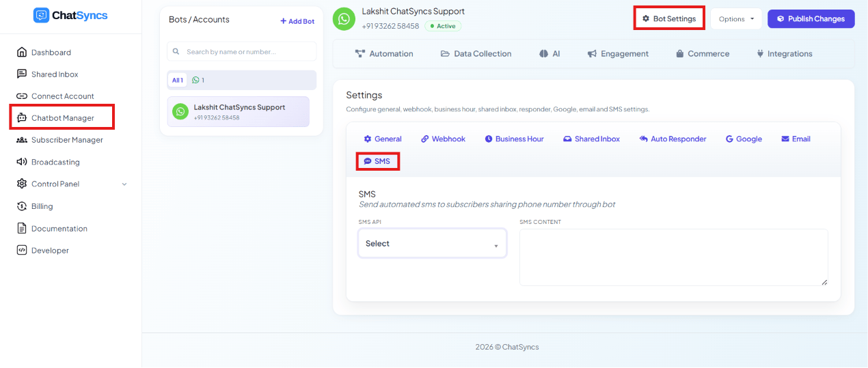
Task: Open the Shared Inbox settings tab
Action: pyautogui.click(x=591, y=139)
